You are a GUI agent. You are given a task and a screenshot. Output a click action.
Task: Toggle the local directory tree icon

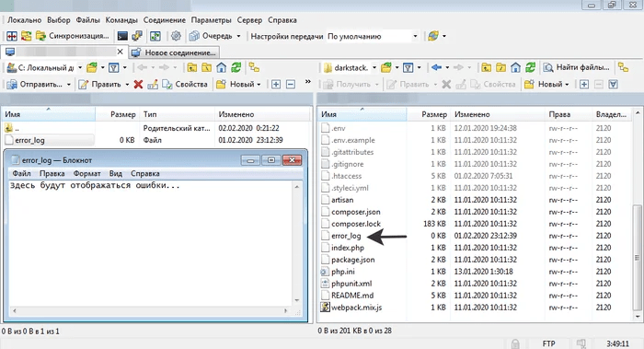[x=254, y=68]
